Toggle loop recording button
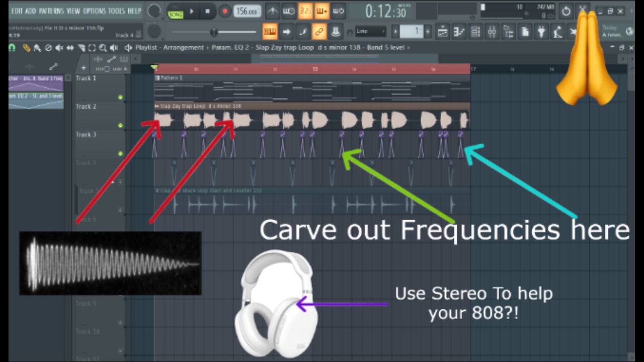 338,11
